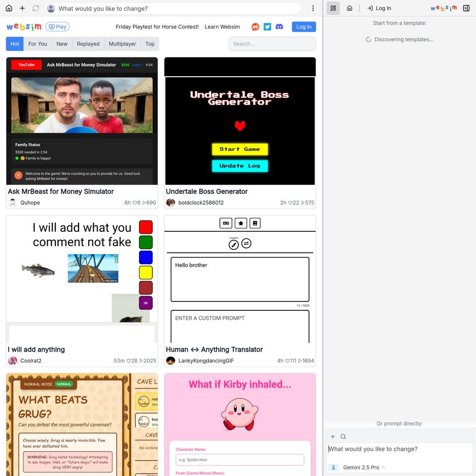
Task: Select the green color swatch
Action: (146, 242)
